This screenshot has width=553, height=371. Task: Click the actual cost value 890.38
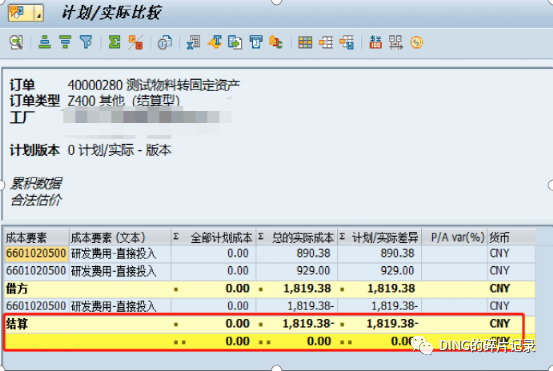pos(313,254)
